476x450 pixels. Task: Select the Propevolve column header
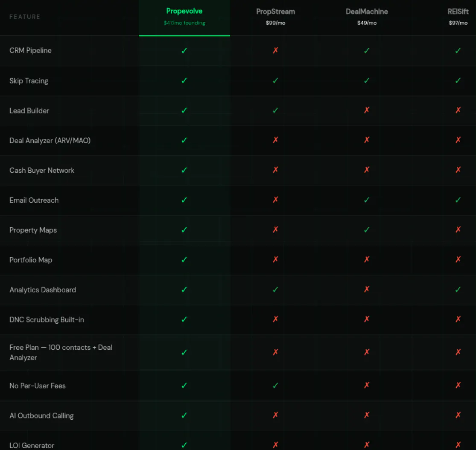[x=184, y=11]
